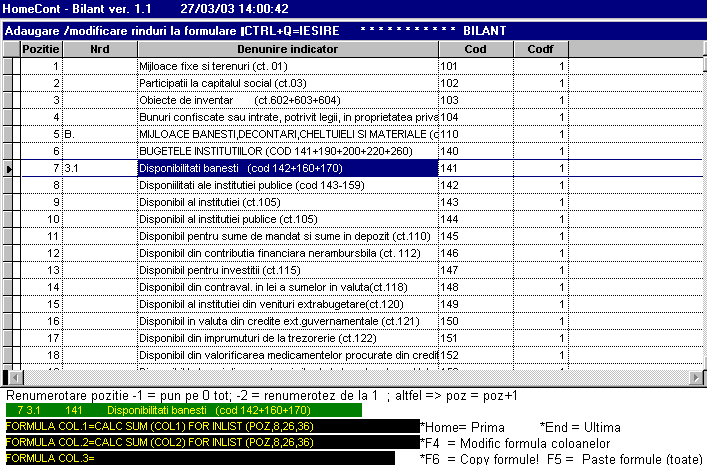Select 'Disponibil din imprumuturi de la trezorerie' cell
The height and width of the screenshot is (465, 707).
click(x=288, y=338)
